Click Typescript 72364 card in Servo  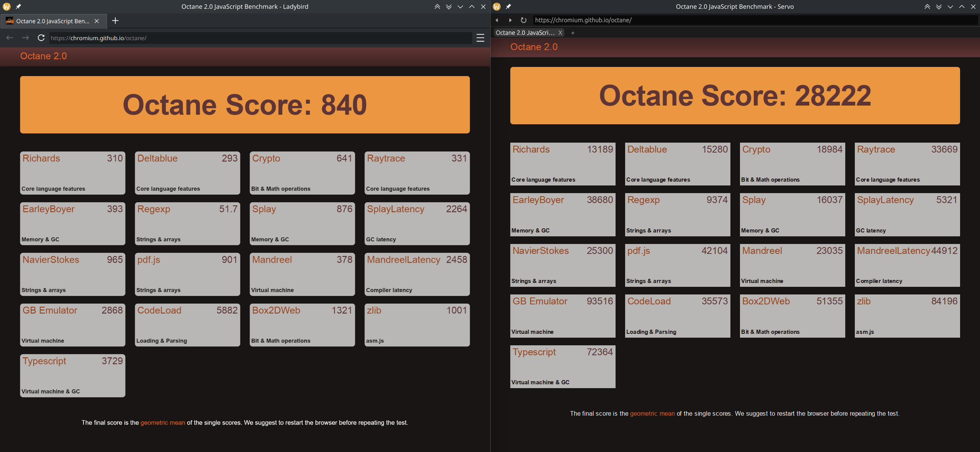pyautogui.click(x=563, y=367)
